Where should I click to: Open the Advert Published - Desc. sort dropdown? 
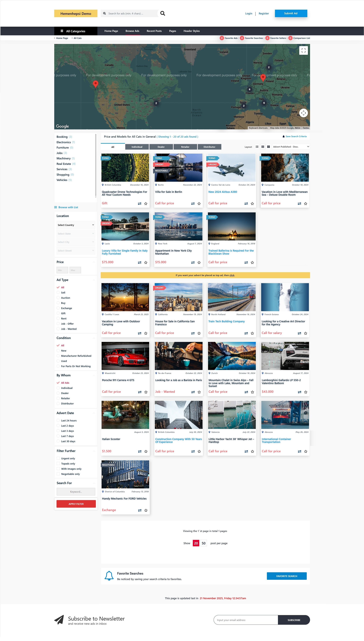pos(291,147)
